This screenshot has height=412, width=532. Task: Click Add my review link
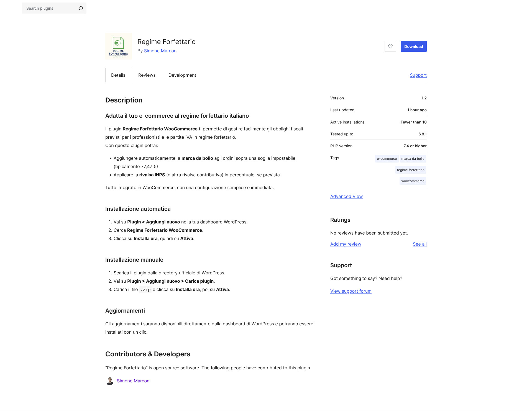(x=346, y=244)
